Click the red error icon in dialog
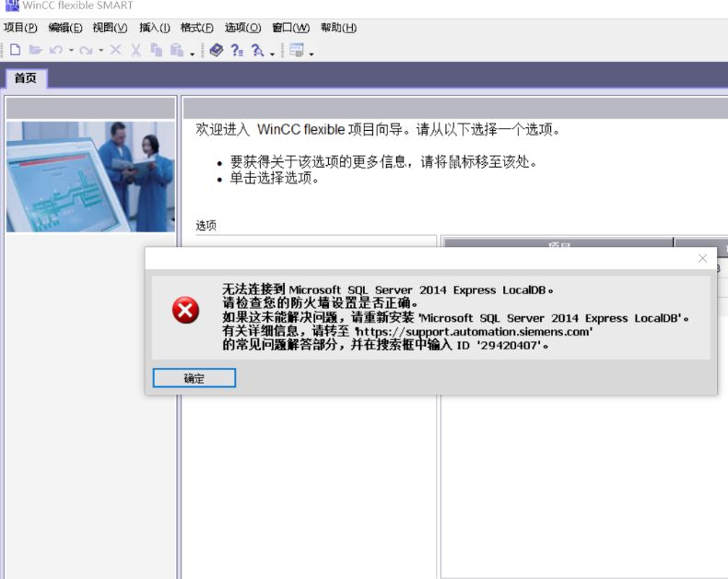 (186, 311)
